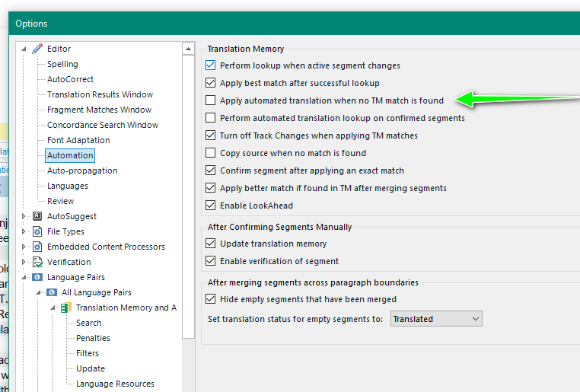Uncheck Enable LookAhead option
This screenshot has width=580, height=392.
pyautogui.click(x=211, y=206)
